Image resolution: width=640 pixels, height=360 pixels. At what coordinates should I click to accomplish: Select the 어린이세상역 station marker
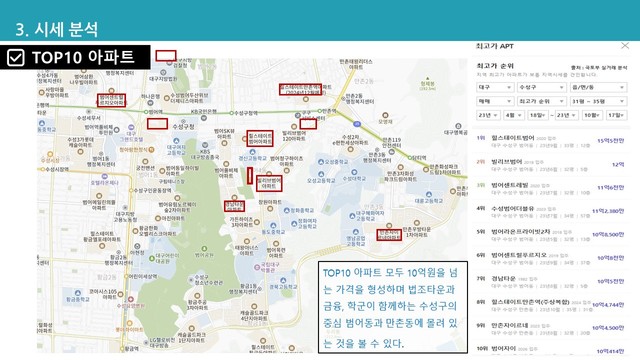(x=127, y=276)
